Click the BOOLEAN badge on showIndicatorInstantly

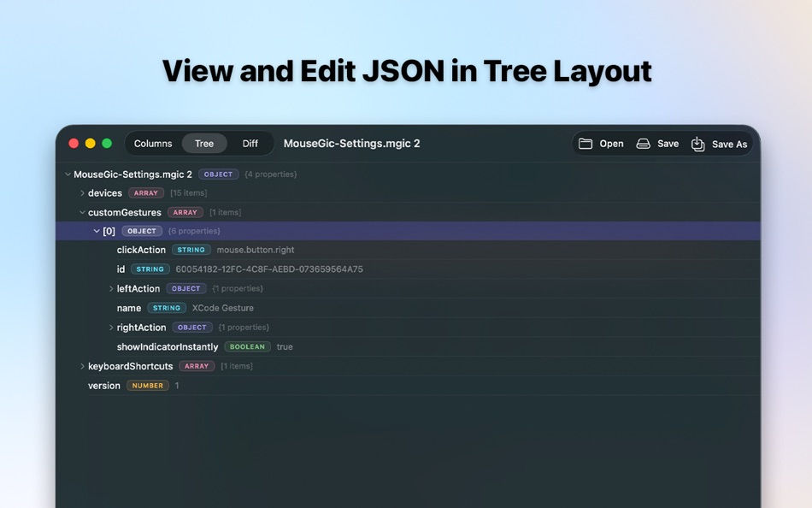click(x=247, y=346)
